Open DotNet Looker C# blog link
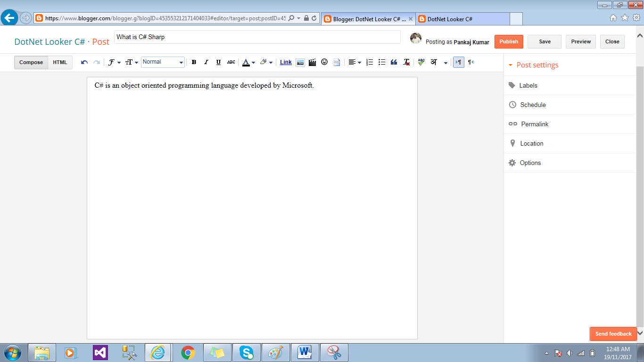The height and width of the screenshot is (362, 644). (x=50, y=41)
